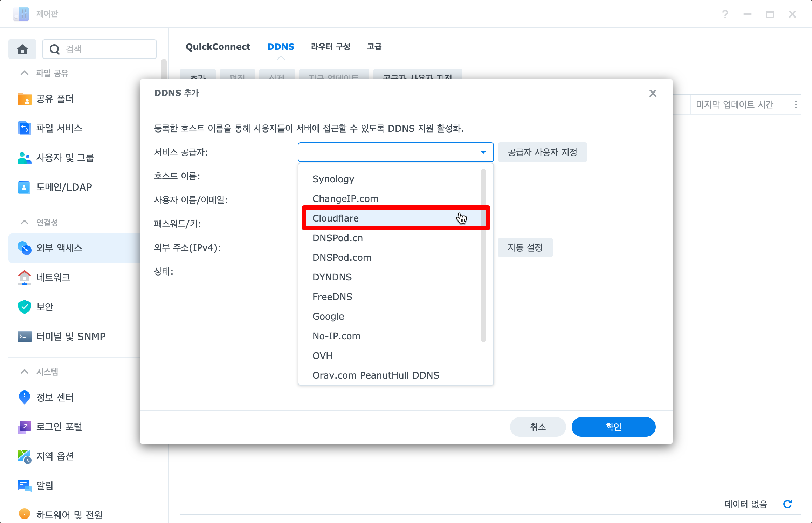The image size is (812, 523).
Task: Open Domain/LDAP (도메인/LDAP) settings
Action: (64, 187)
